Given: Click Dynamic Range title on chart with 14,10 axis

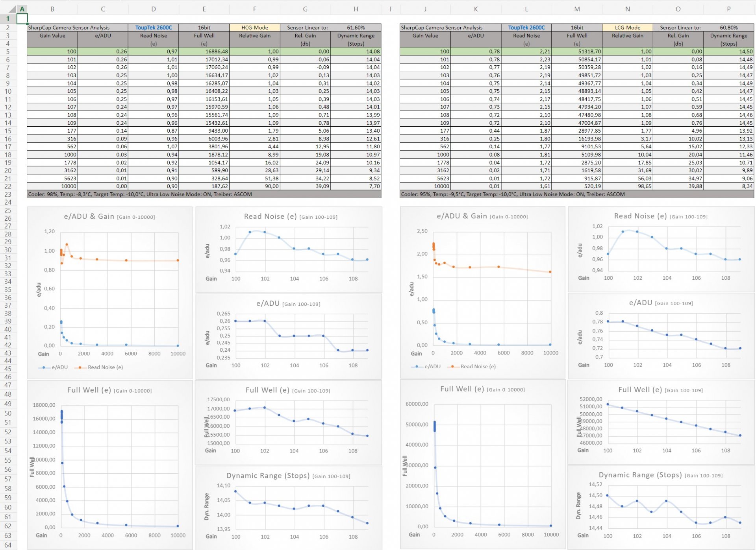Looking at the screenshot, I should click(288, 476).
